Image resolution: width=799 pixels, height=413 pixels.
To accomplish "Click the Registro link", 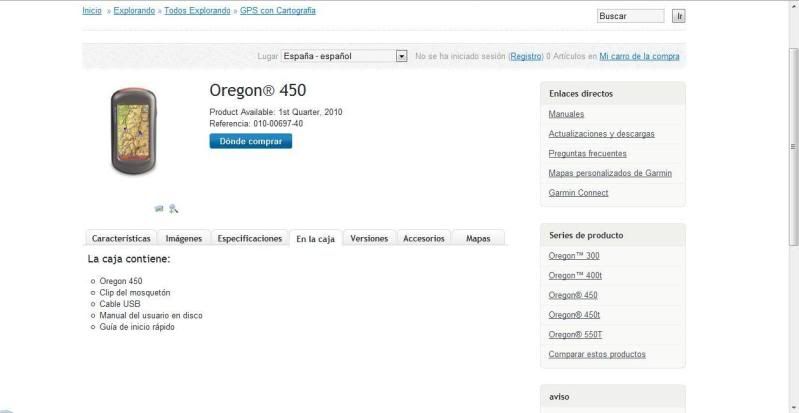I will click(x=526, y=56).
